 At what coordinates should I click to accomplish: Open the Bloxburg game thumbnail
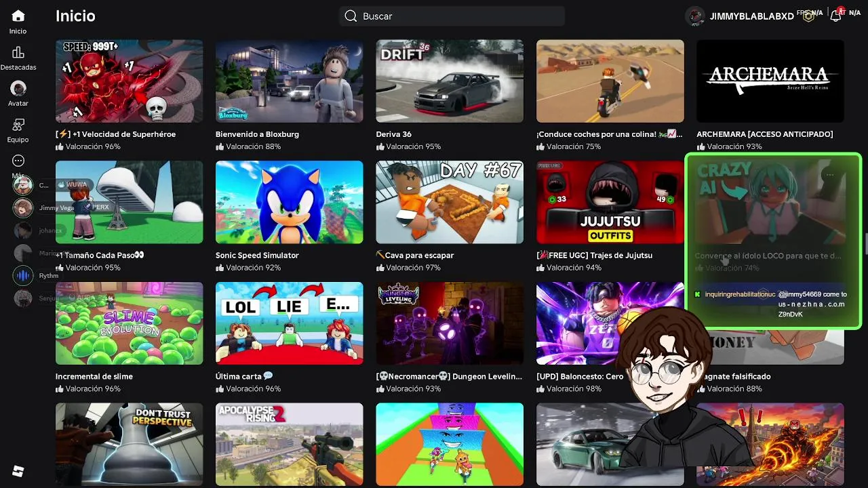pos(289,81)
